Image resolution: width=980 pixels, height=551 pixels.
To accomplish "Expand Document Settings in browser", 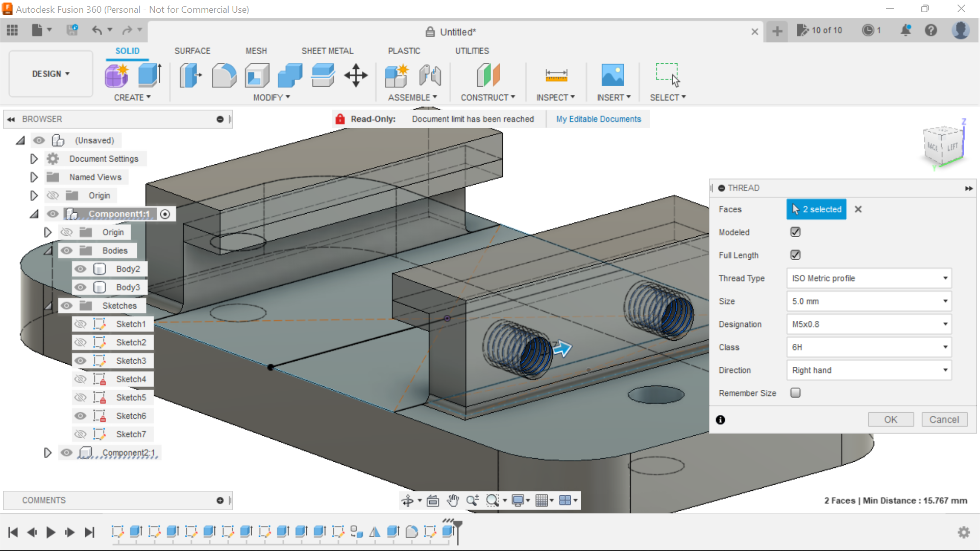I will coord(34,159).
